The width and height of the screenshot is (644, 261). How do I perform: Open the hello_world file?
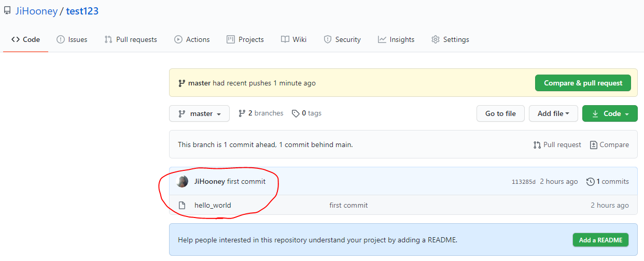click(x=213, y=205)
